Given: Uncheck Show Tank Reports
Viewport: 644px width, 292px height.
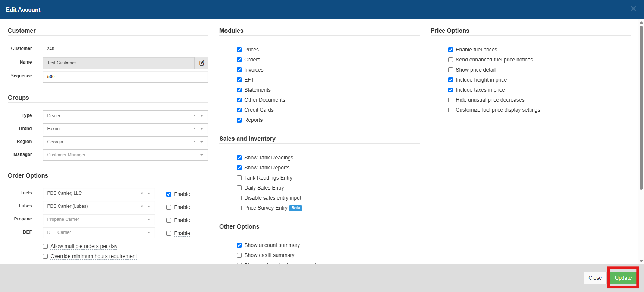Looking at the screenshot, I should coord(239,168).
